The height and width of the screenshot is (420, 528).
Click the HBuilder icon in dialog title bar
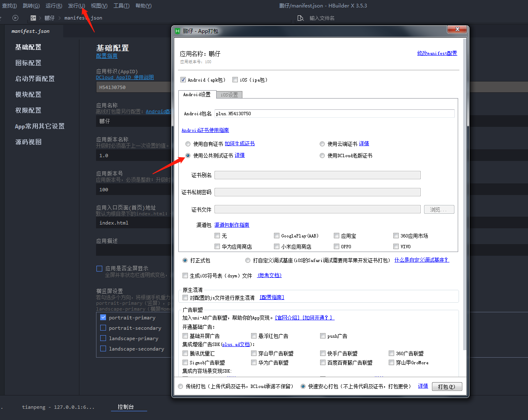(178, 31)
